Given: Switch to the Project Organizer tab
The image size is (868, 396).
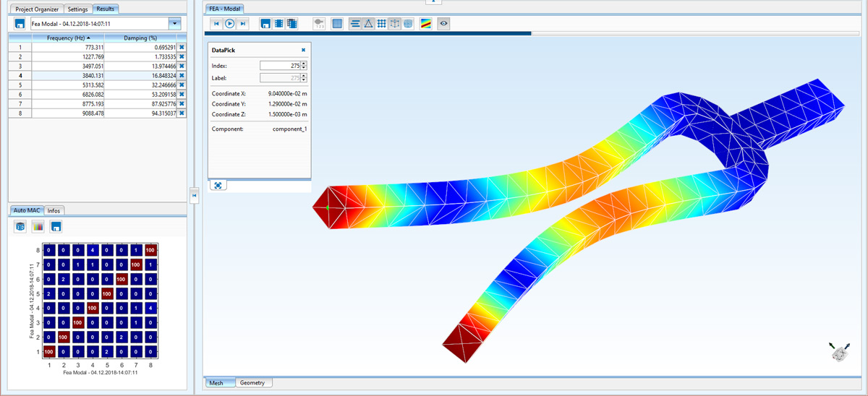Looking at the screenshot, I should [x=35, y=9].
